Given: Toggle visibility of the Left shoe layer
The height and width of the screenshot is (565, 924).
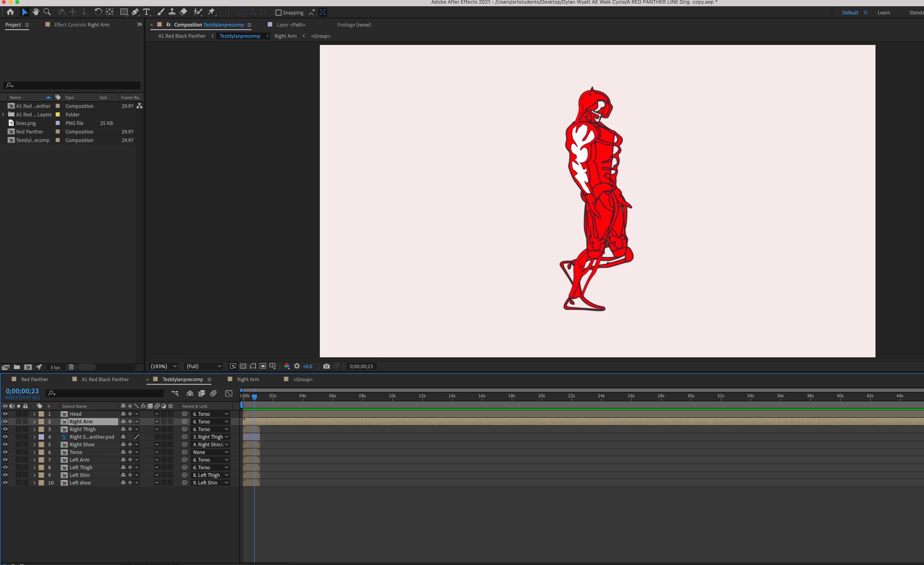Looking at the screenshot, I should pyautogui.click(x=5, y=483).
